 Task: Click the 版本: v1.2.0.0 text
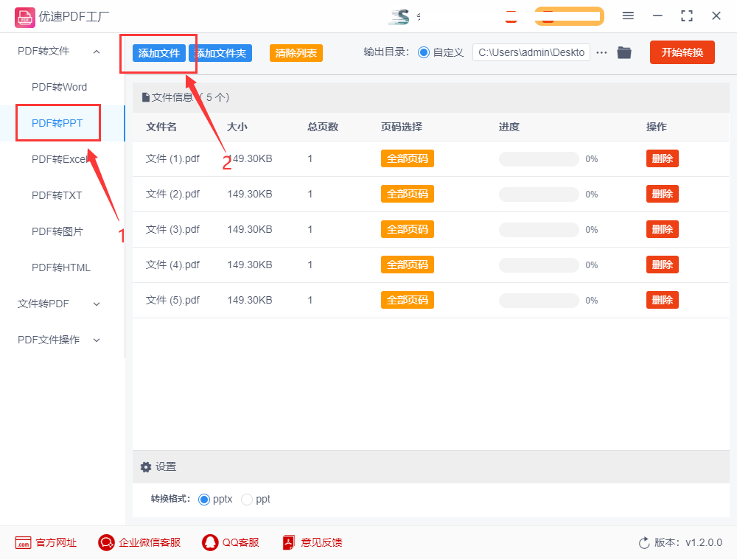pyautogui.click(x=688, y=542)
